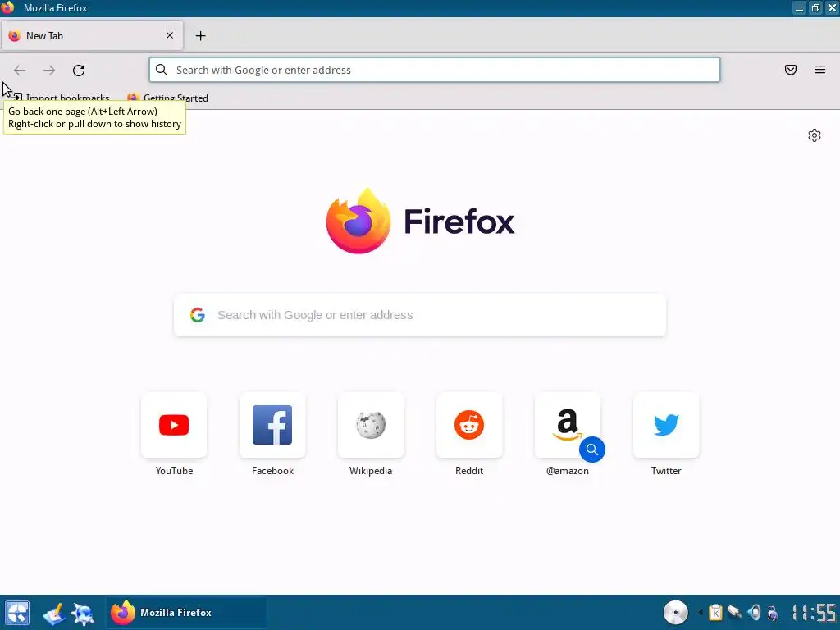
Task: Minimize the Mozilla Firefox window
Action: pyautogui.click(x=799, y=8)
